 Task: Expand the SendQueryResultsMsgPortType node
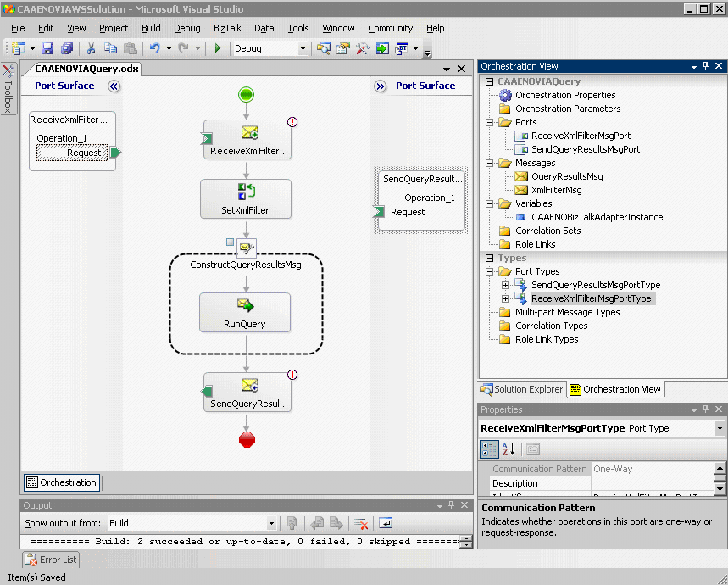click(506, 285)
